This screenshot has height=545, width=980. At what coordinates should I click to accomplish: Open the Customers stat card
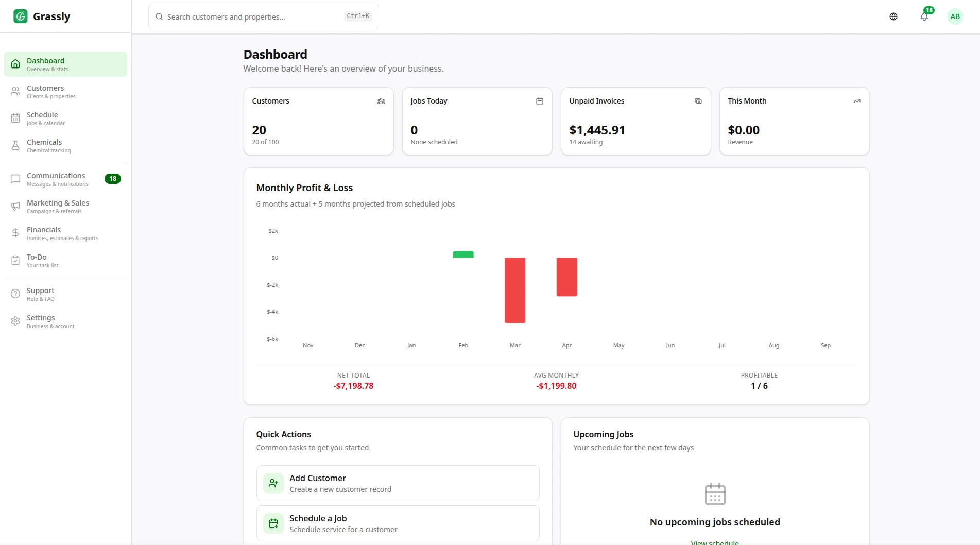(319, 121)
